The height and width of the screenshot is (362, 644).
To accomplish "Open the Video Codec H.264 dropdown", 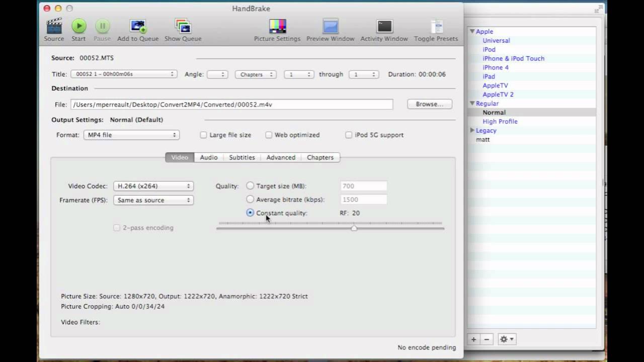I will pos(153,186).
